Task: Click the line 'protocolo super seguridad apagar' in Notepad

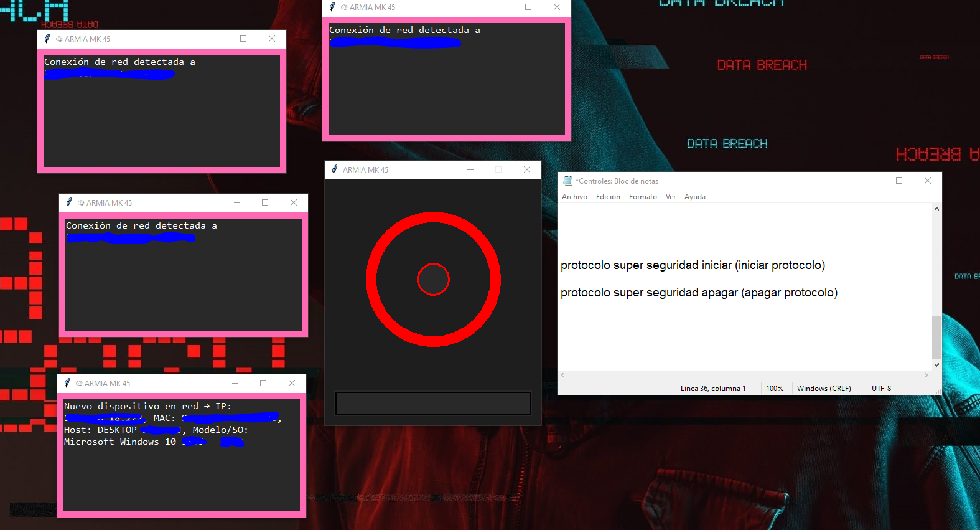Action: click(699, 293)
